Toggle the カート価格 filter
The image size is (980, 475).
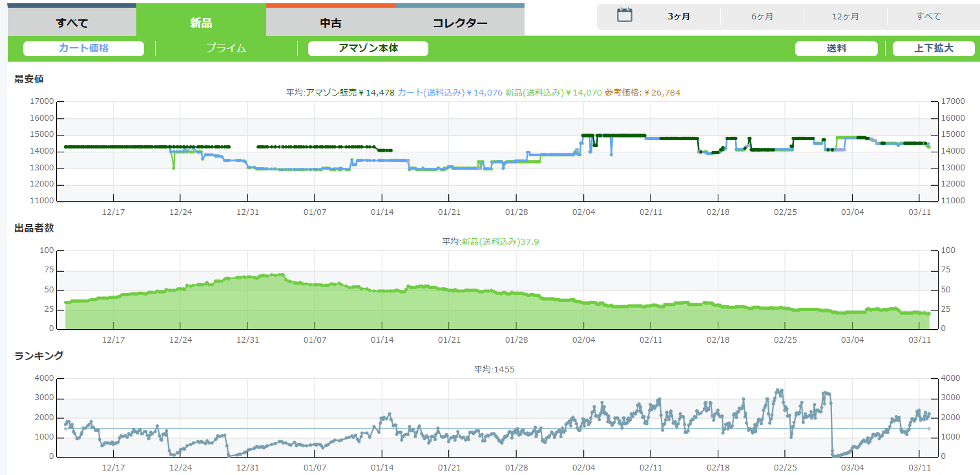point(83,48)
